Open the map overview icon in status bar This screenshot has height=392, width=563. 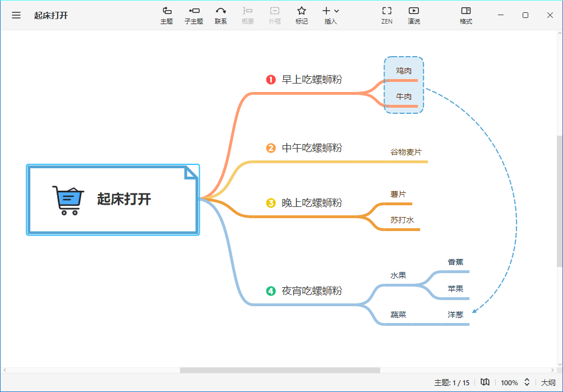click(485, 382)
